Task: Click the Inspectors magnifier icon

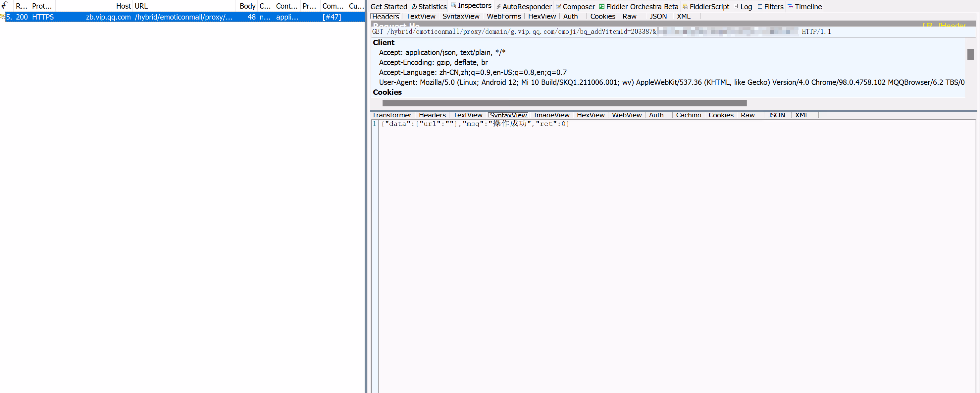Action: [453, 5]
